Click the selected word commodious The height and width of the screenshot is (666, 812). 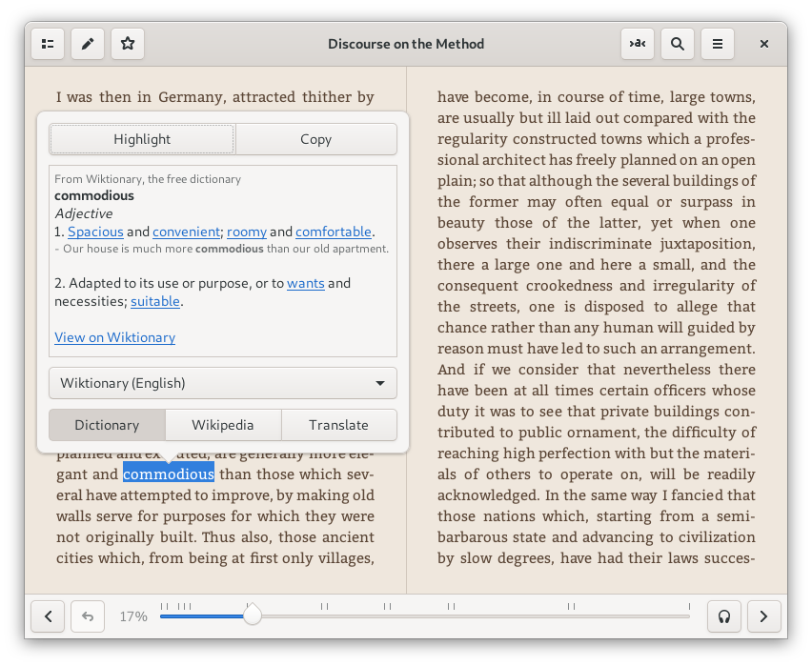pyautogui.click(x=169, y=474)
